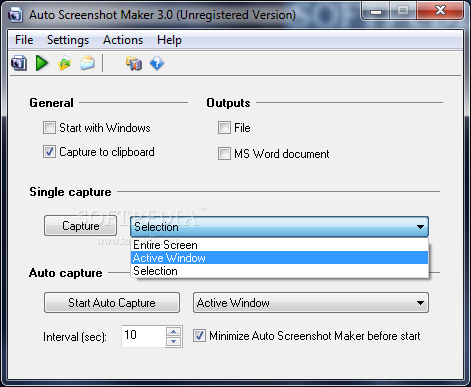Uncheck Capture to clipboard
Screen dimensions: 471x387
(49, 152)
